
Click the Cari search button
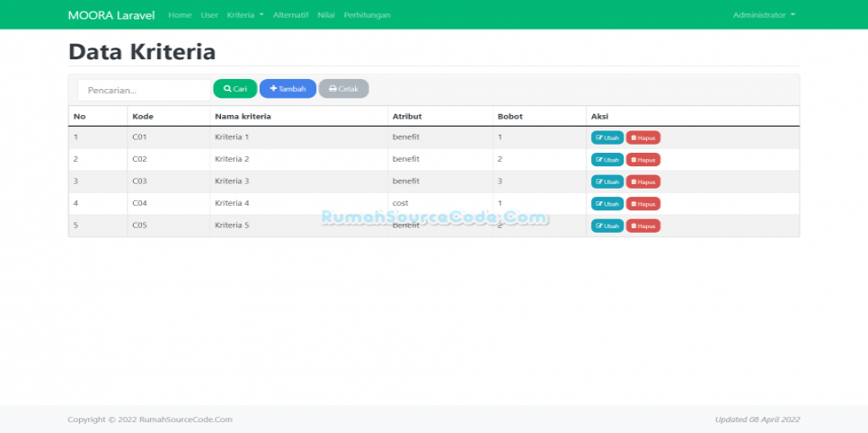(x=235, y=89)
